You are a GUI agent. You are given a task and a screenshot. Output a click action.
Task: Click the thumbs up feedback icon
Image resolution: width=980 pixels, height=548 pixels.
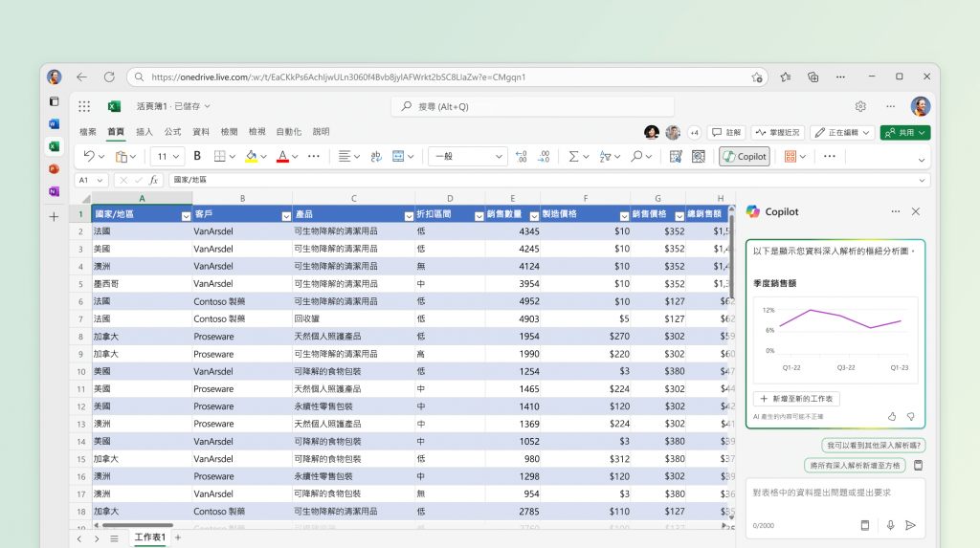point(892,416)
